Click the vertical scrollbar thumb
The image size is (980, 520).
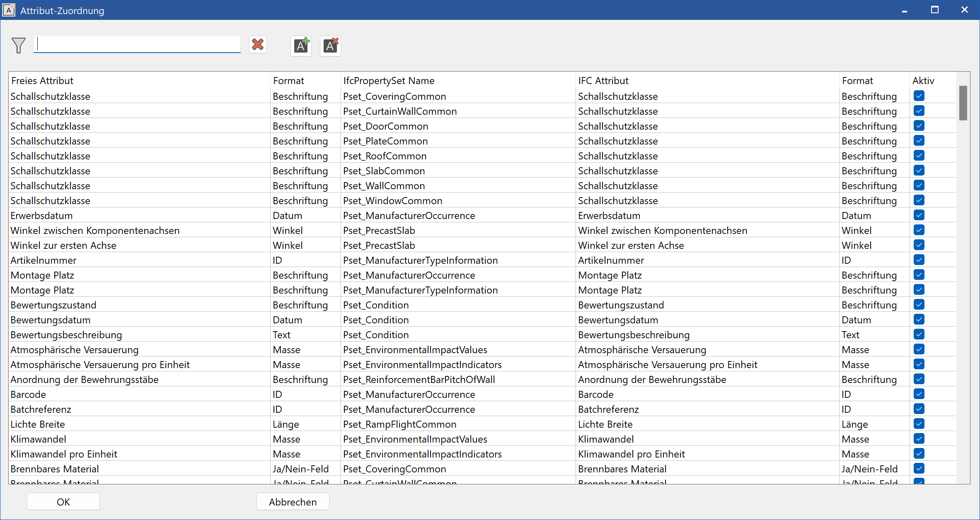963,103
